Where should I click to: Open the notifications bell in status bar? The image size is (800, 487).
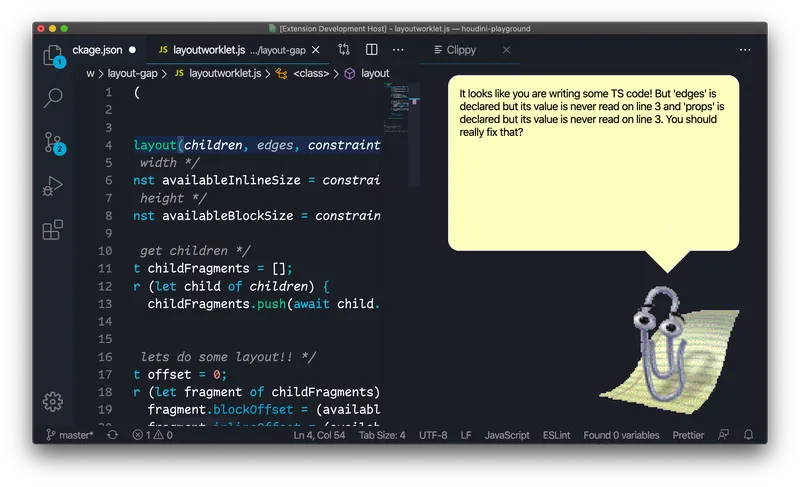[748, 435]
